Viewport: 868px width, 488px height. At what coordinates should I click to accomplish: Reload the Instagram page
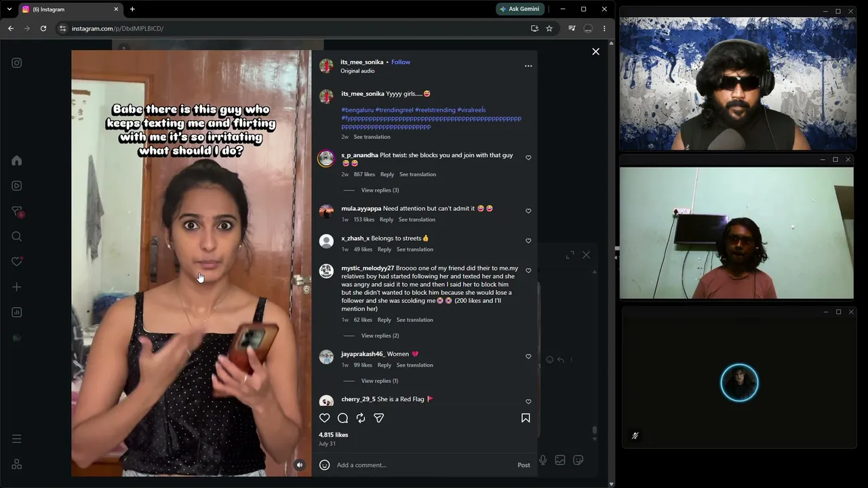coord(43,28)
